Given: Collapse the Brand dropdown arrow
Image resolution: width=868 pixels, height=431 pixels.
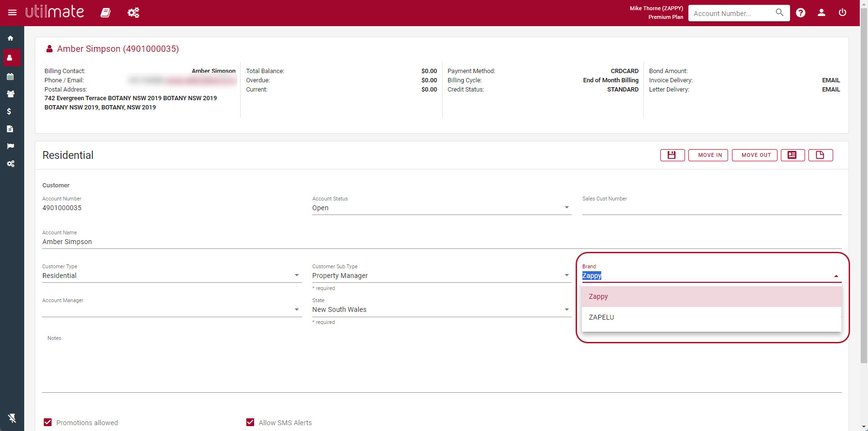Looking at the screenshot, I should click(x=836, y=276).
